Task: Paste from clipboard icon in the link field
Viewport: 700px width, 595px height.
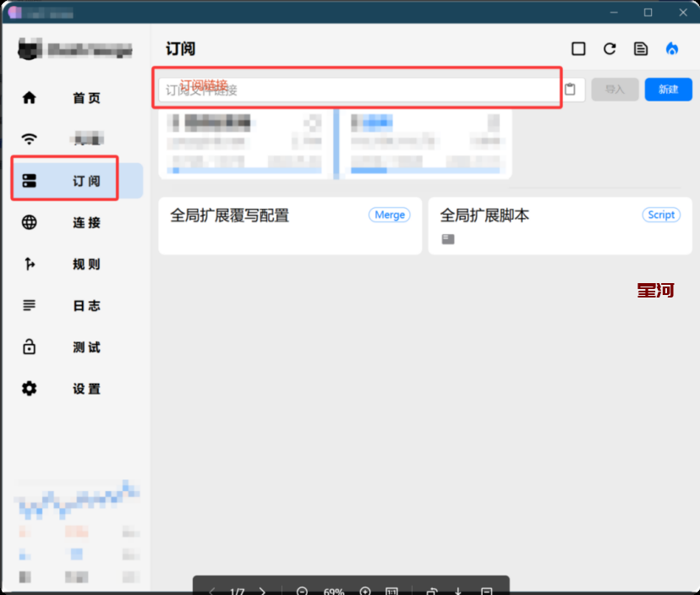Action: tap(571, 90)
